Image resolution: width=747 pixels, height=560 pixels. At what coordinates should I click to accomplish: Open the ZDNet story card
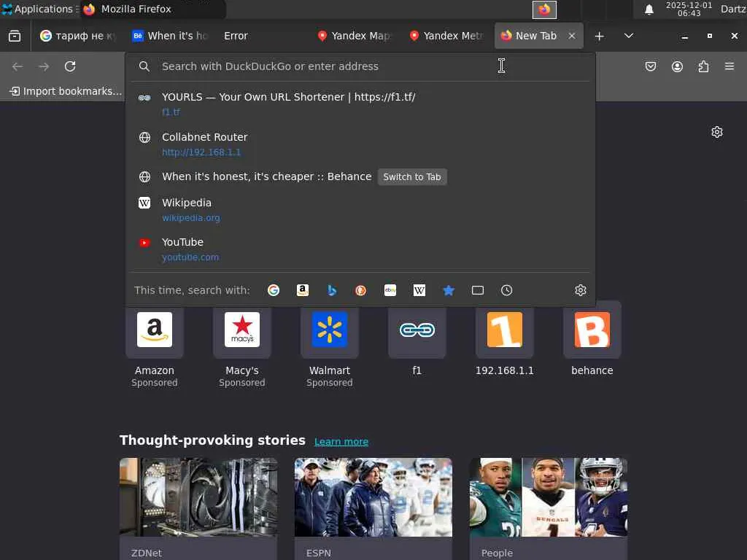(198, 508)
